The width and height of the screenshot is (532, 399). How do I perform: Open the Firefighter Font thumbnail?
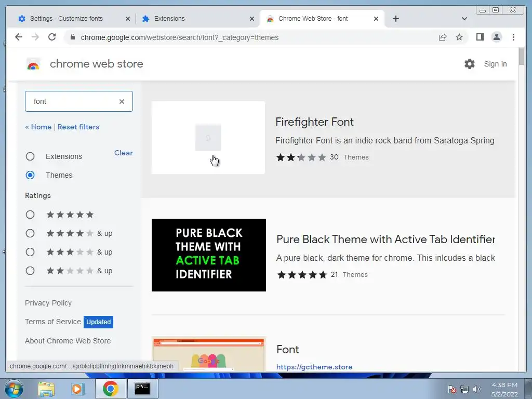click(x=208, y=138)
